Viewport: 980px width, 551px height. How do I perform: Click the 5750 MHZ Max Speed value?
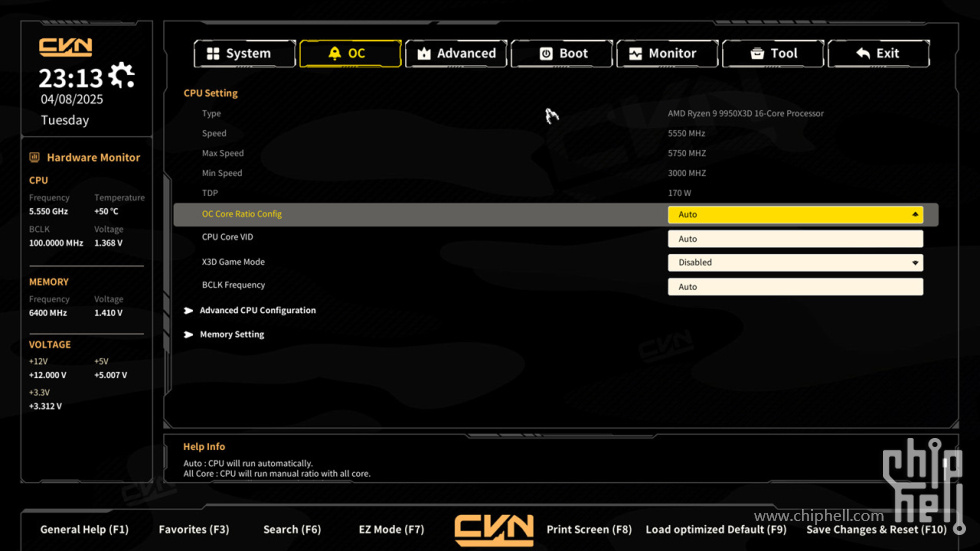click(687, 154)
